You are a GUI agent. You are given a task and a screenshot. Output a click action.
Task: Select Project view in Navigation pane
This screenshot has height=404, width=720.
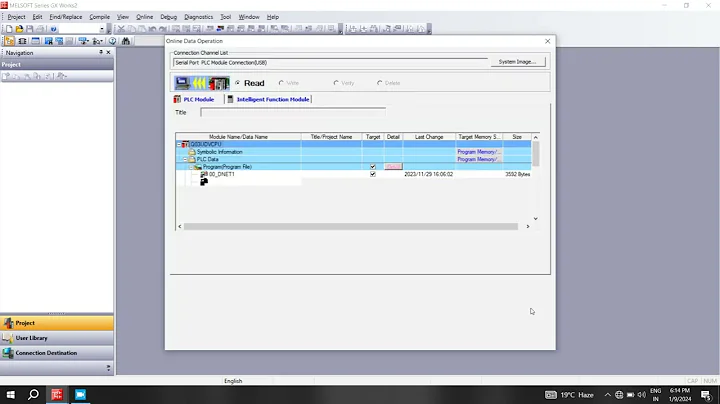(x=57, y=323)
